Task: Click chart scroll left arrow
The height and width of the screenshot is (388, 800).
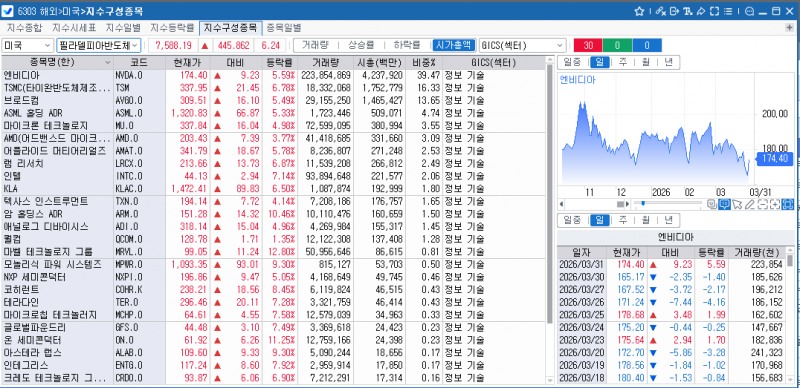Action: (562, 204)
